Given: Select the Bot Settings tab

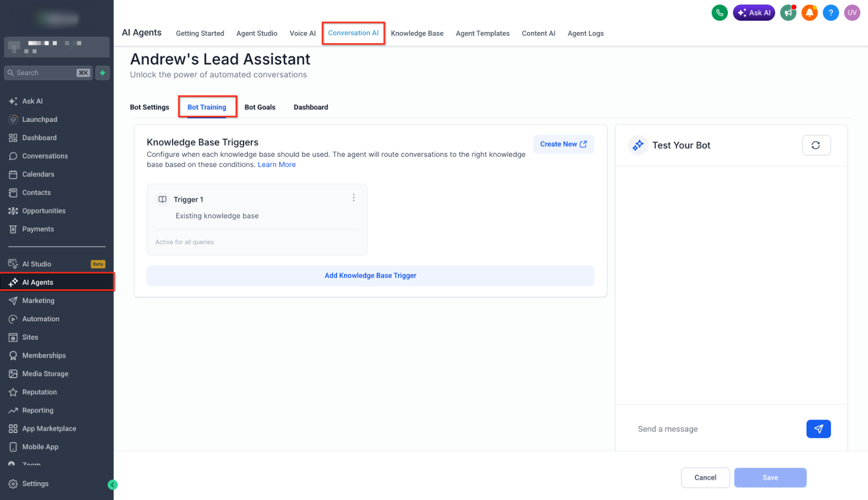Looking at the screenshot, I should [150, 108].
